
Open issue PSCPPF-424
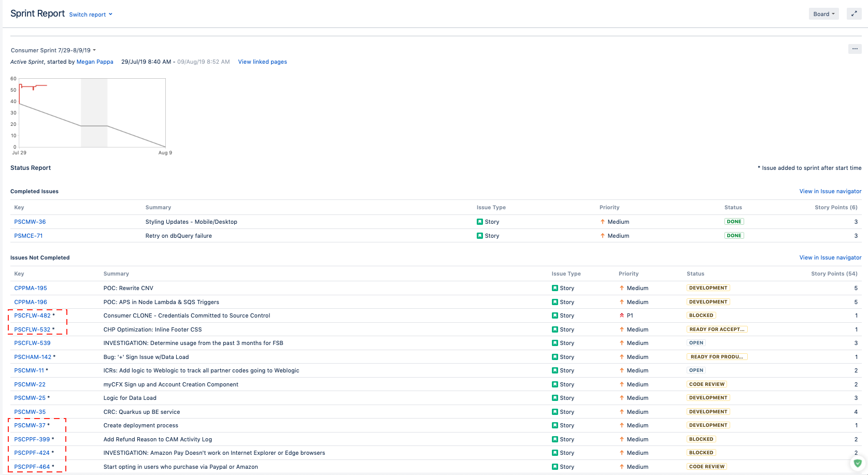[x=32, y=453]
